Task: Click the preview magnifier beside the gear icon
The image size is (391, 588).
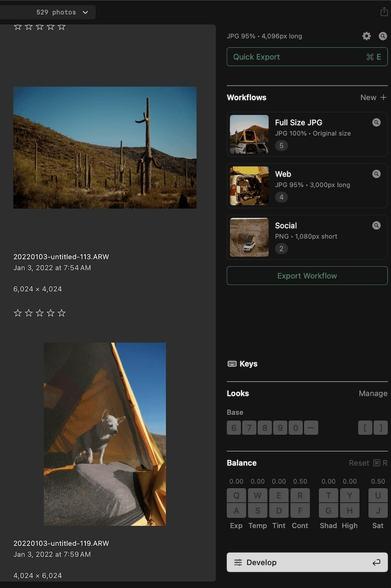Action: 383,36
